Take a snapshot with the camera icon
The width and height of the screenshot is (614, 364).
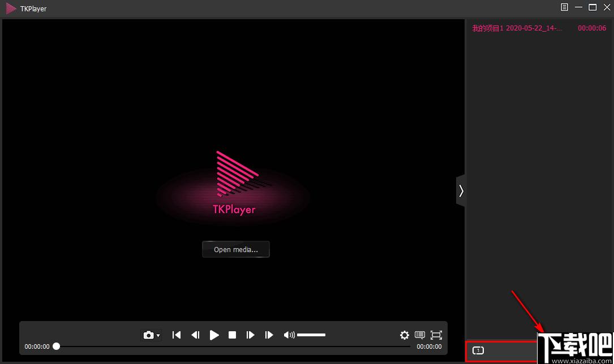148,335
